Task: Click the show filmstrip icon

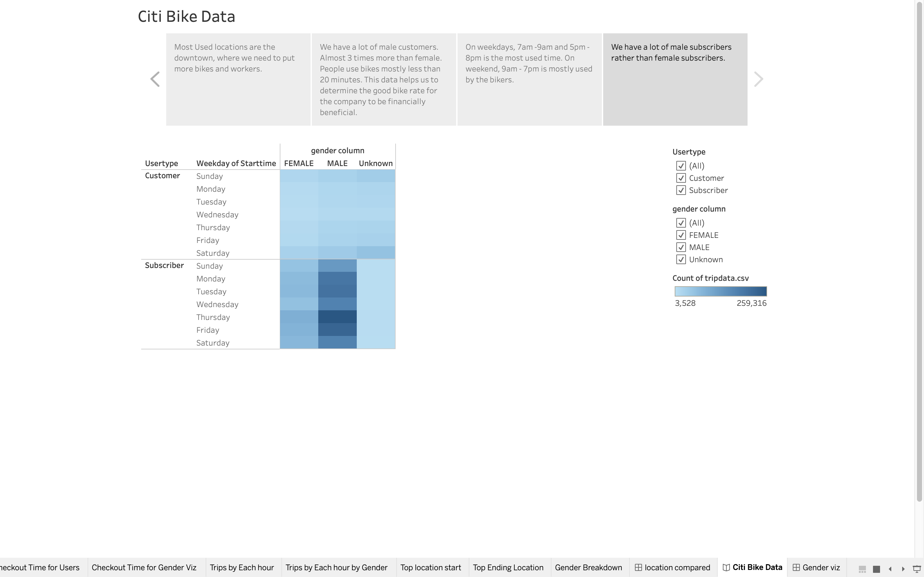Action: pyautogui.click(x=863, y=569)
